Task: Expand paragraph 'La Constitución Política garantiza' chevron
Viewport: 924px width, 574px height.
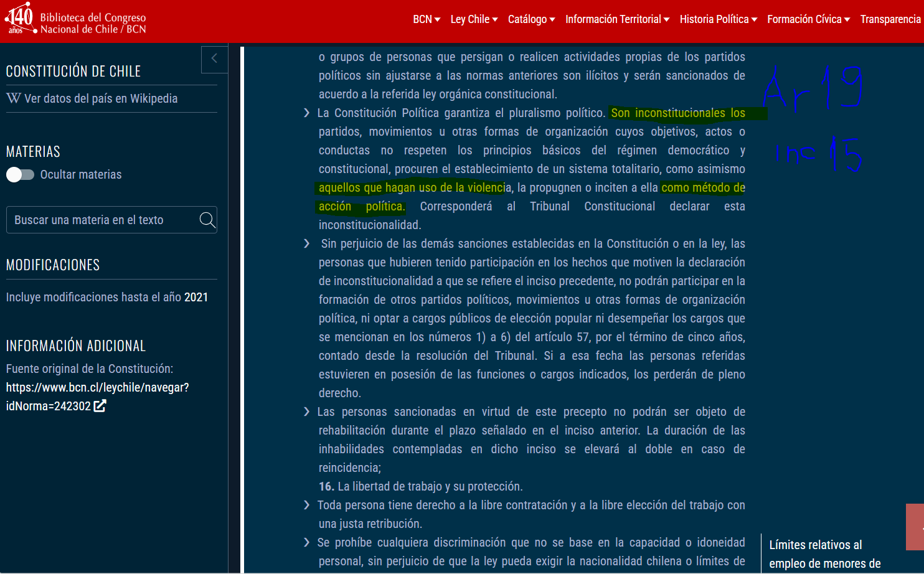Action: click(306, 113)
